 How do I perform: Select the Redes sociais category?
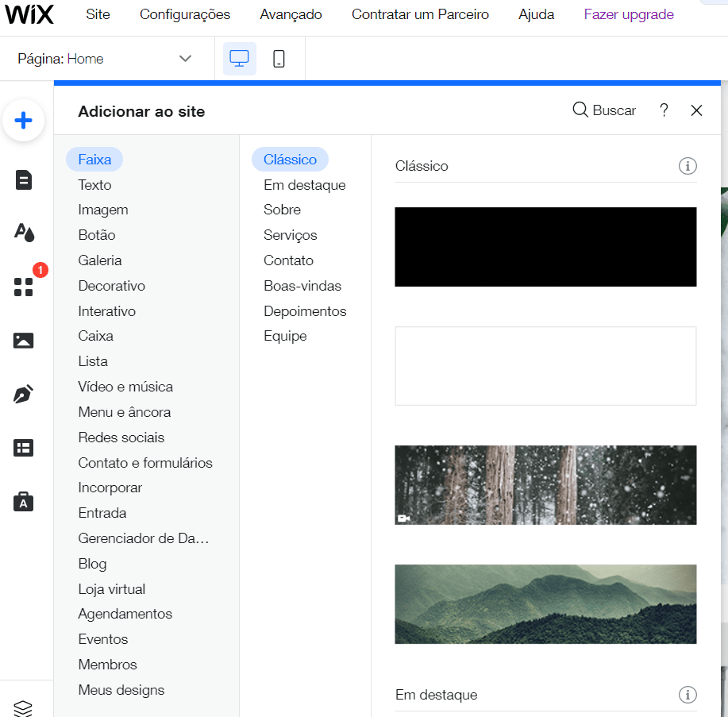point(121,438)
